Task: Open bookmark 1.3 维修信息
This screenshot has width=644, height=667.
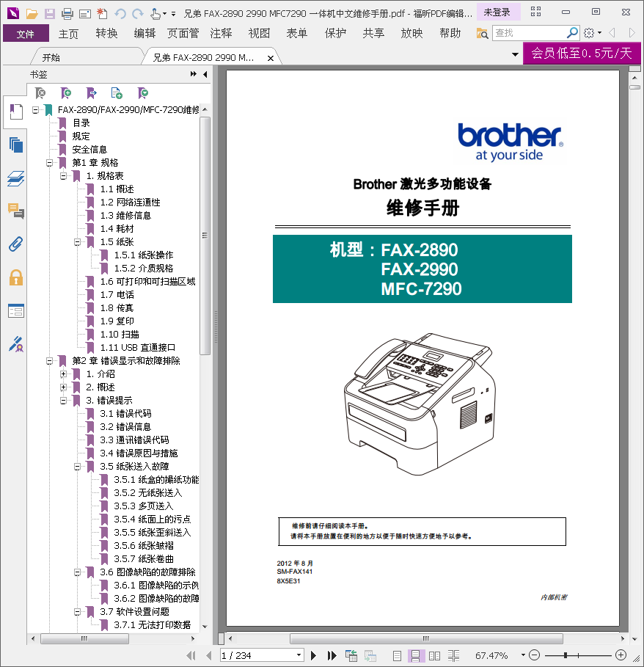Action: pos(126,216)
